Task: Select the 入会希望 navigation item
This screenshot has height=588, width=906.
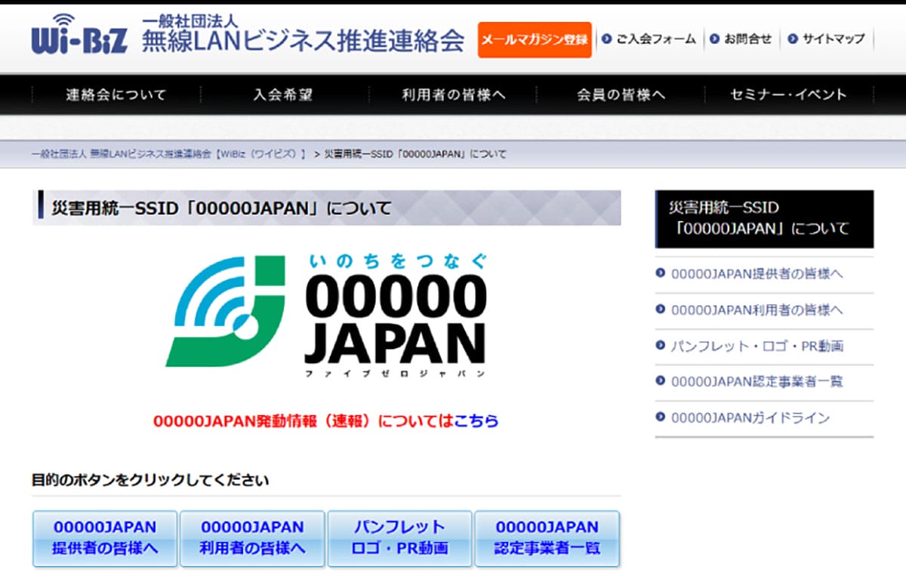Action: [x=283, y=95]
